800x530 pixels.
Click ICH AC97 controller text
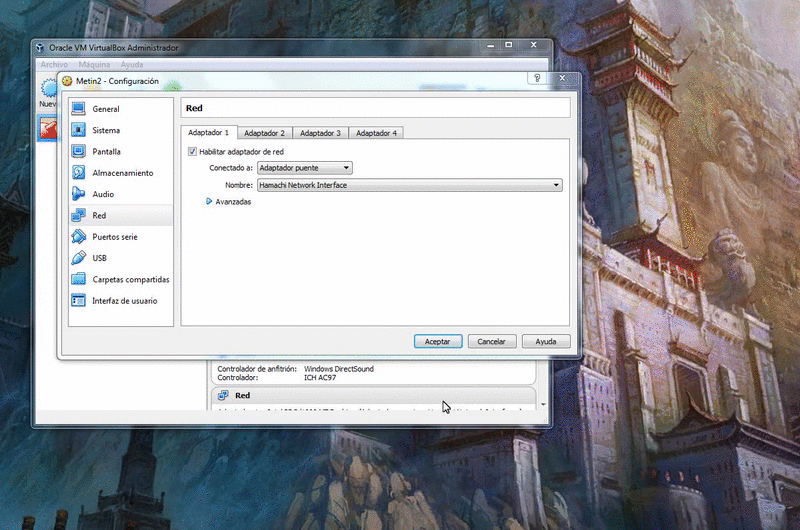(x=320, y=378)
